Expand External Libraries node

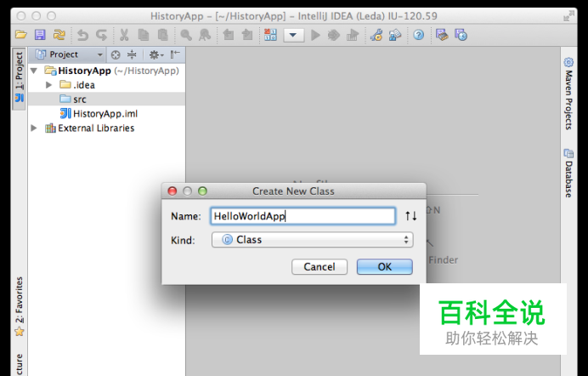[x=34, y=128]
